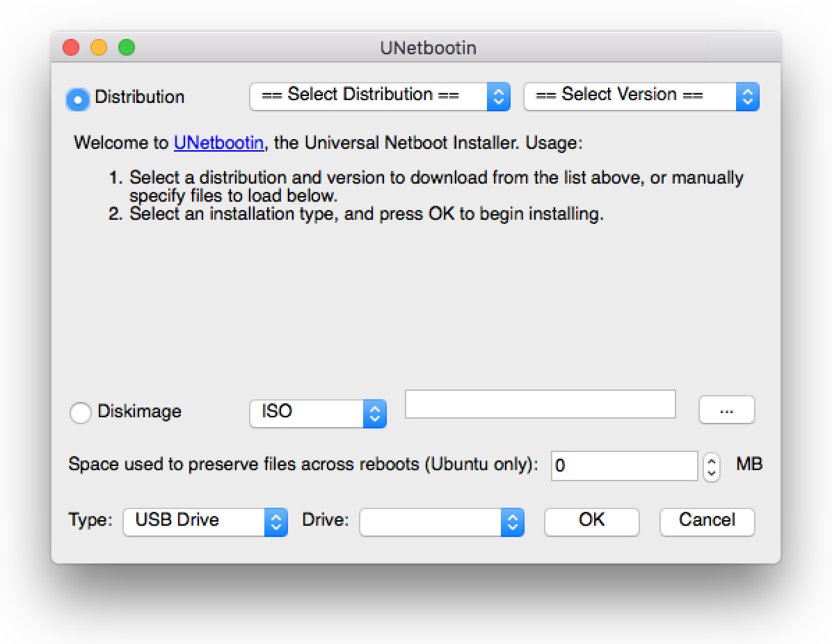Screen dimensions: 832x644
Task: Open the Select Distribution dropdown
Action: [x=380, y=96]
